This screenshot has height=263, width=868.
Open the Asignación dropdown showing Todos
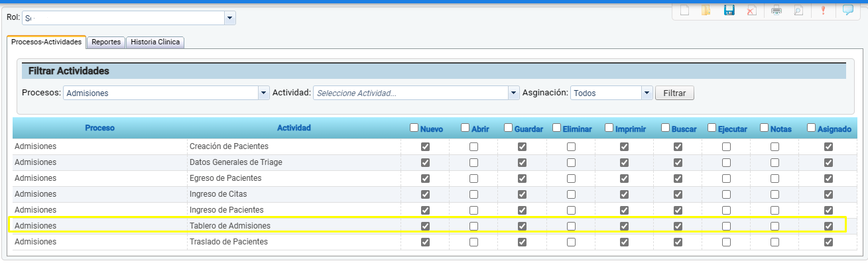coord(647,93)
